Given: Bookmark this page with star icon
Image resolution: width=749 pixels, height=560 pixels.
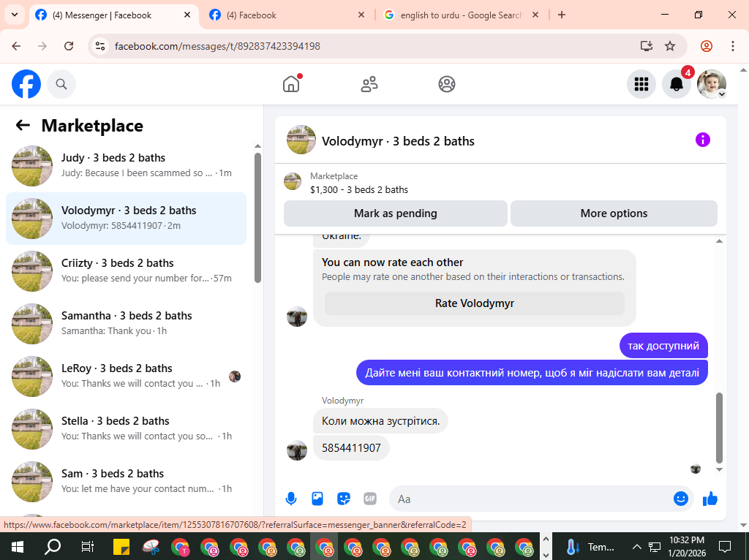Looking at the screenshot, I should pos(670,46).
